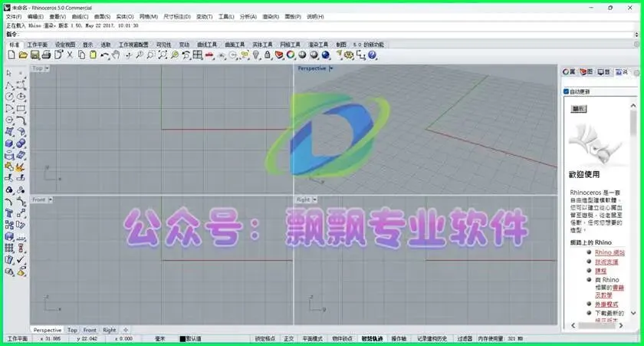
Task: Select the blue Box solid tool
Action: pyautogui.click(x=9, y=143)
